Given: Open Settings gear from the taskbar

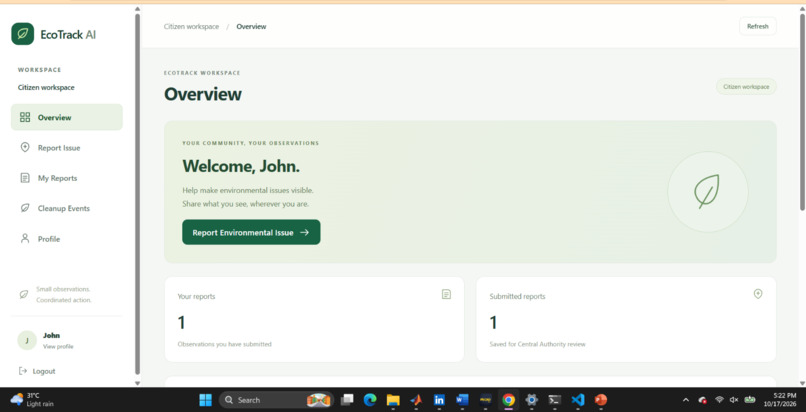Looking at the screenshot, I should pyautogui.click(x=532, y=400).
